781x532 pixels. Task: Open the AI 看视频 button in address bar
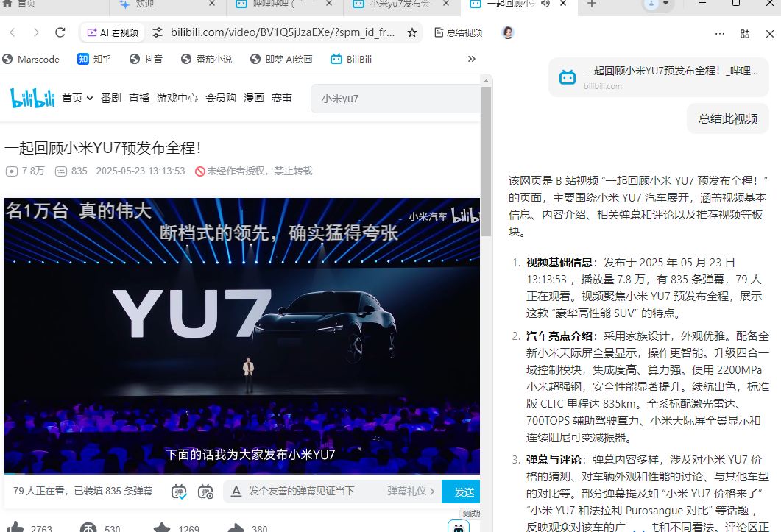[113, 33]
